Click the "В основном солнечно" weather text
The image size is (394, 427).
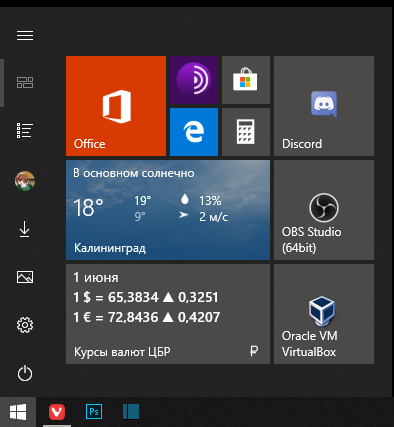click(134, 173)
